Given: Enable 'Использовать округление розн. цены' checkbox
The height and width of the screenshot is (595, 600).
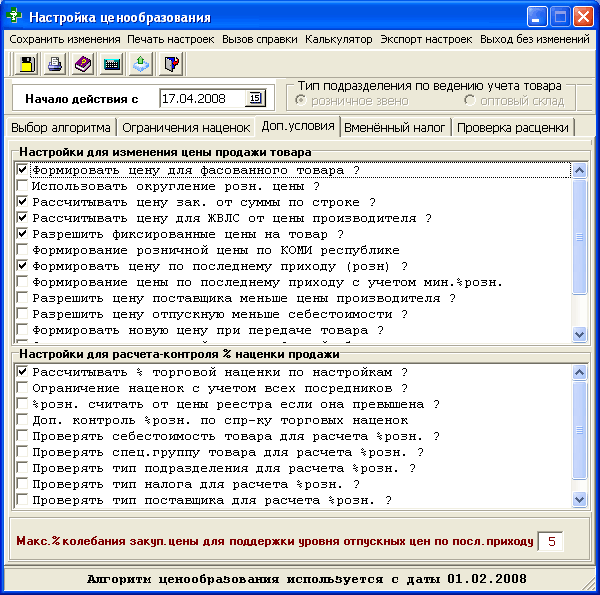Looking at the screenshot, I should coord(22,186).
